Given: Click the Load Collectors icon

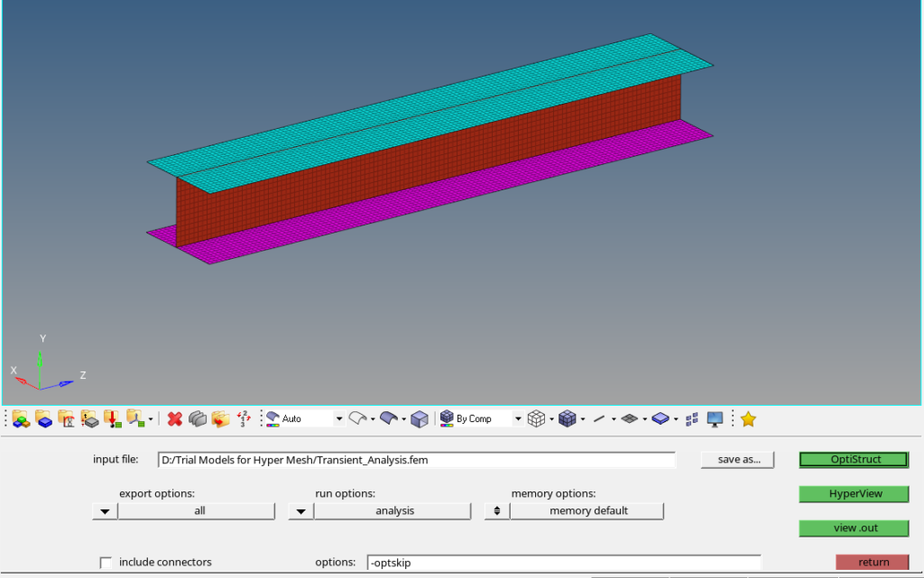Looking at the screenshot, I should point(113,419).
